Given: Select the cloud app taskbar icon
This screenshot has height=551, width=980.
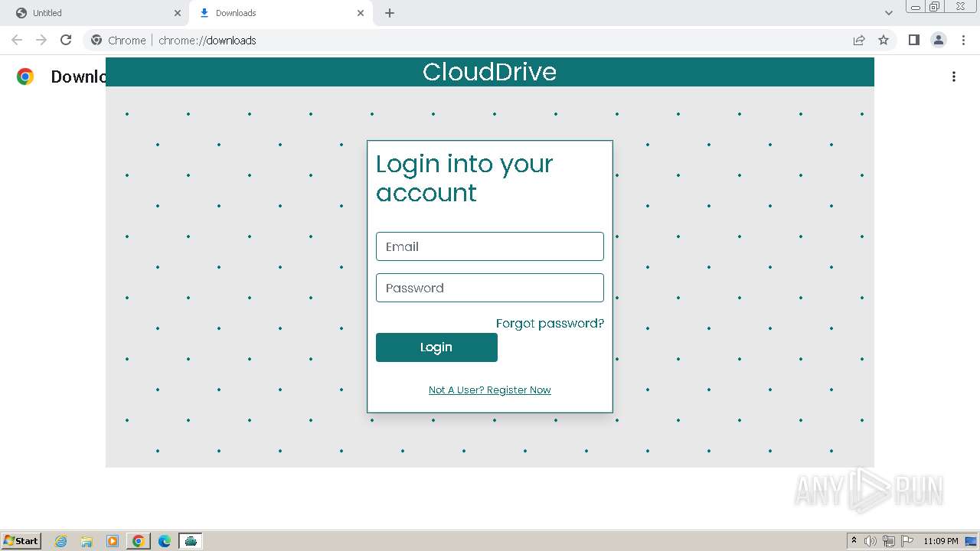Looking at the screenshot, I should tap(191, 541).
